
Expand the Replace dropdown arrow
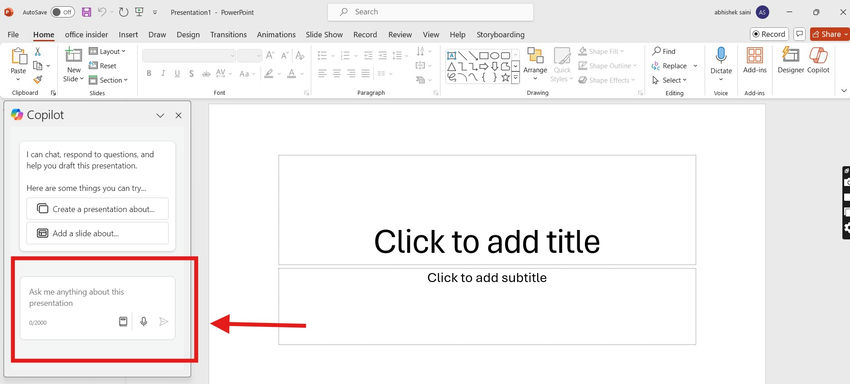[695, 66]
